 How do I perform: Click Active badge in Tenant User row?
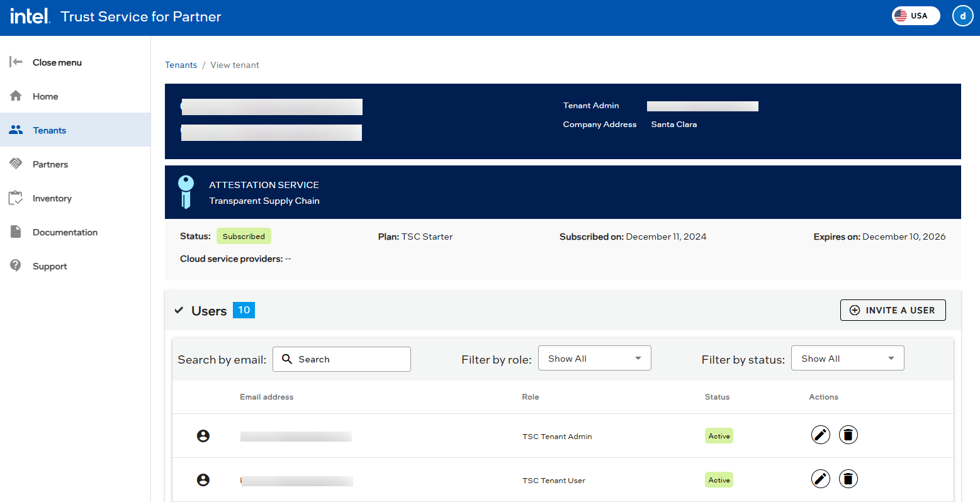[719, 480]
